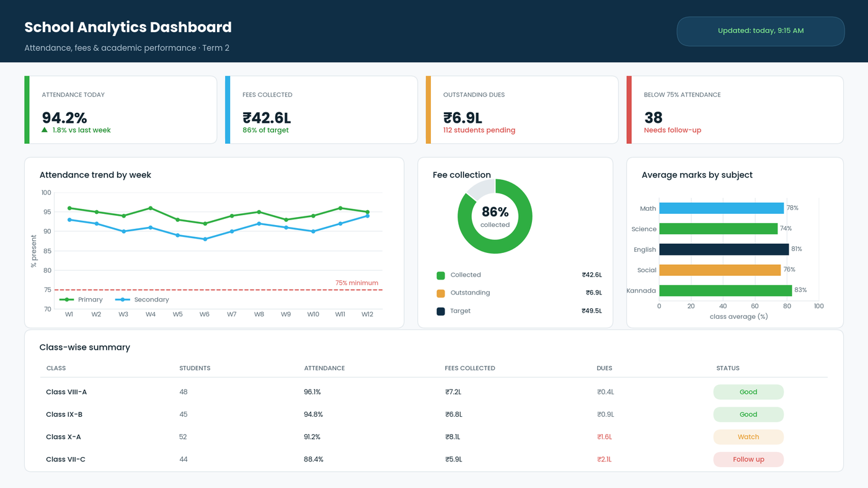Click the 'Attendance trend by week' heading

click(x=95, y=175)
